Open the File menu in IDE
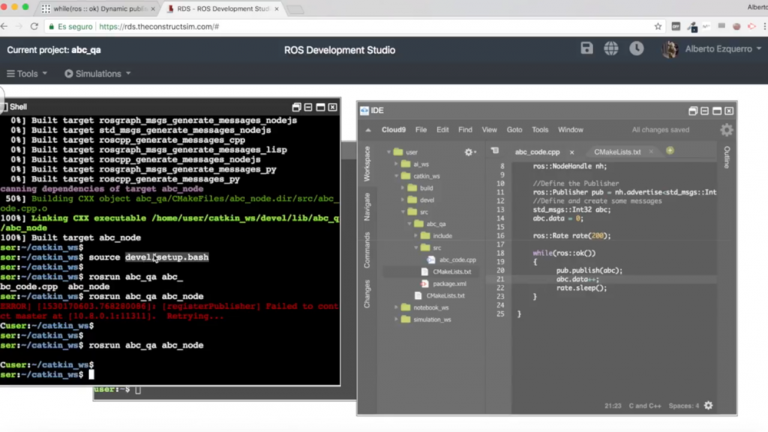Viewport: 768px width, 432px height. coord(421,130)
